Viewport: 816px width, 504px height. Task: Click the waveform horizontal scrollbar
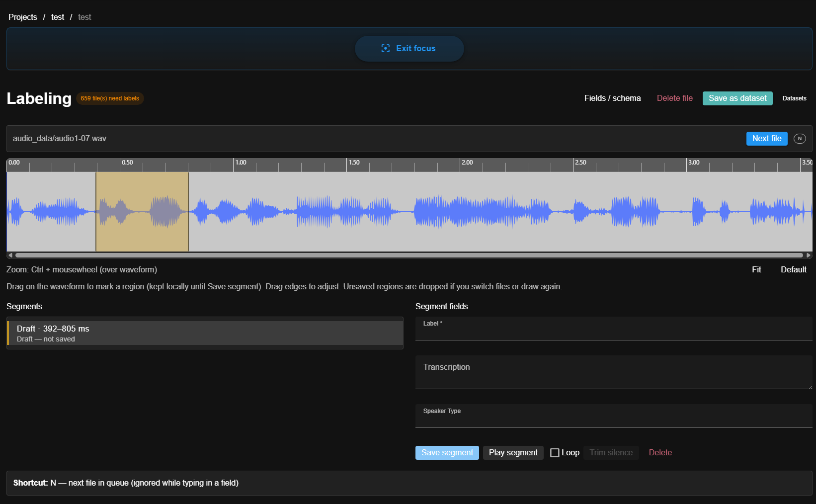[409, 255]
